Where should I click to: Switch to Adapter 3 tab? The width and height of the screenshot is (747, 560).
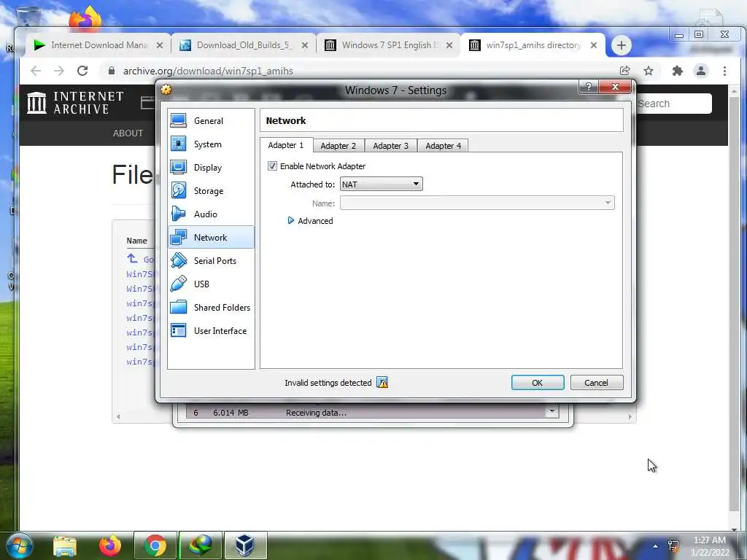coord(391,146)
